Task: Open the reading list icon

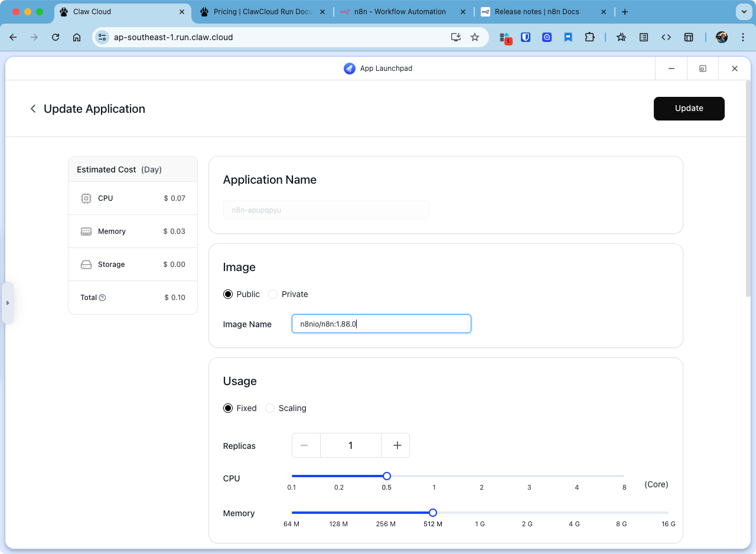Action: pyautogui.click(x=644, y=37)
